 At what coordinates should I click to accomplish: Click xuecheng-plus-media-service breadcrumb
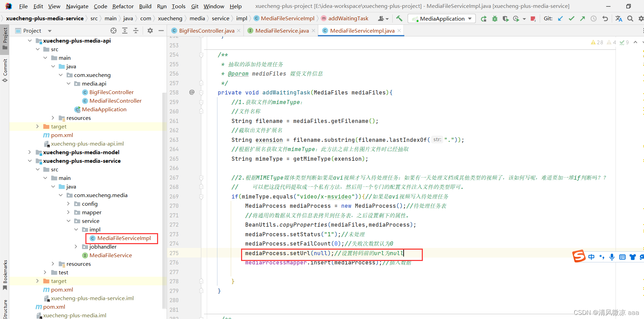(x=45, y=19)
